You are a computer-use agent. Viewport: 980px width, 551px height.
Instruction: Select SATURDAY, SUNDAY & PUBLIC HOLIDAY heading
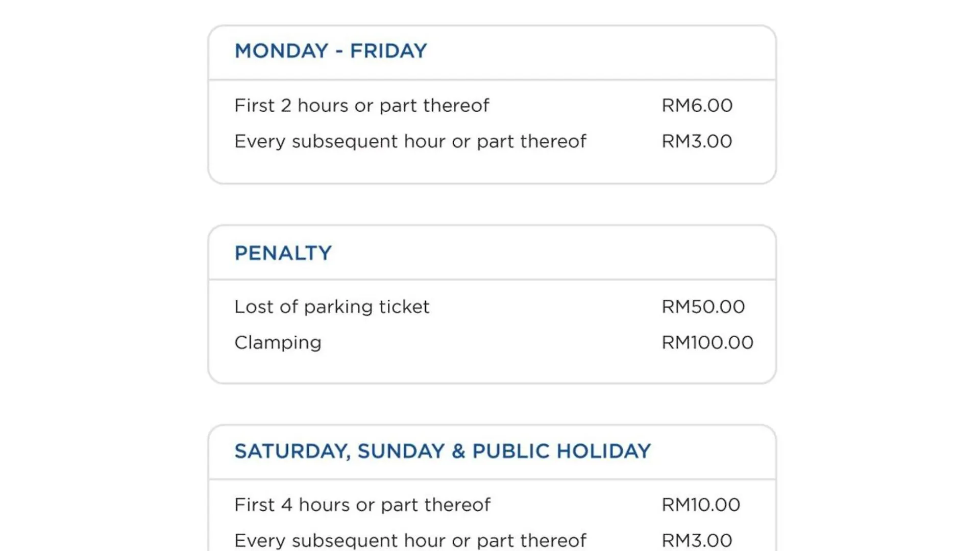tap(443, 451)
